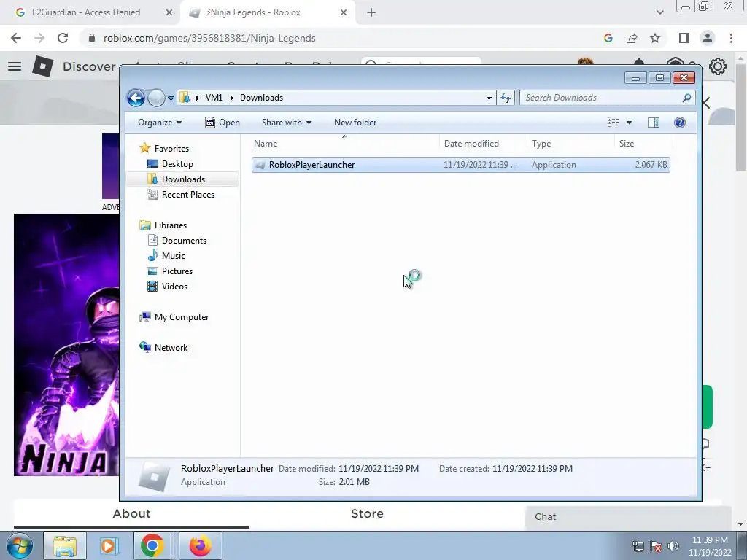
Task: Switch to Store tab on Roblox page
Action: [368, 514]
